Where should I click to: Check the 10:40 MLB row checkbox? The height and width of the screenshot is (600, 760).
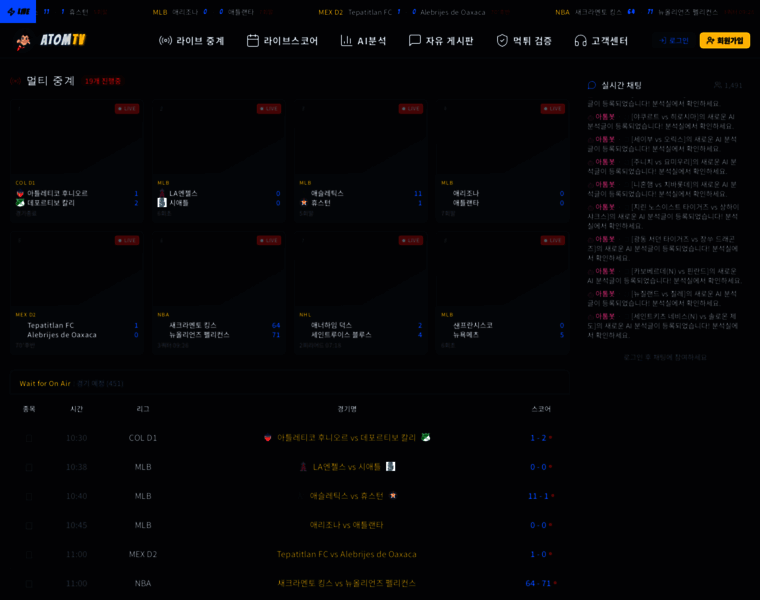click(29, 496)
